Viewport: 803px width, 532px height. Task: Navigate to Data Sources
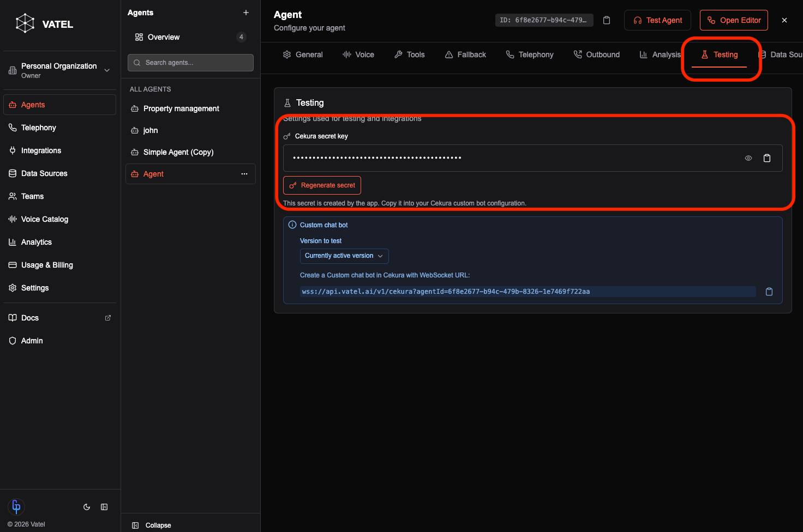point(60,173)
